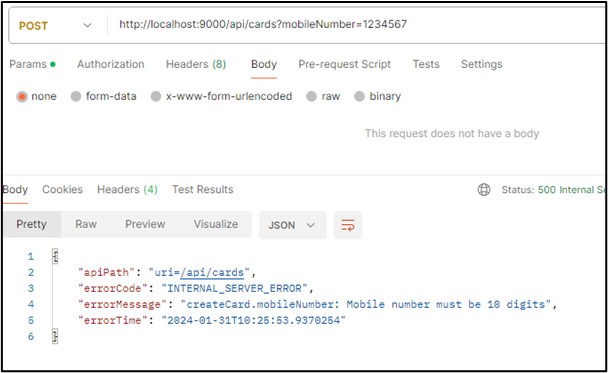Click the closing brace on line 6
The height and width of the screenshot is (373, 608).
coord(55,336)
